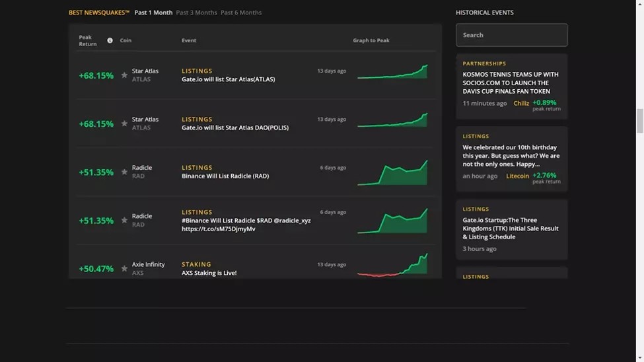Viewport: 644px width, 362px height.
Task: Switch to Past 3 Months tab
Action: (196, 13)
